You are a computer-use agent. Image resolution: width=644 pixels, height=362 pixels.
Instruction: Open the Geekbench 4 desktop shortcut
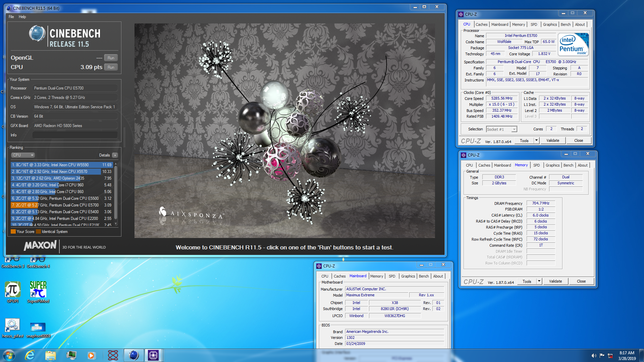(38, 262)
